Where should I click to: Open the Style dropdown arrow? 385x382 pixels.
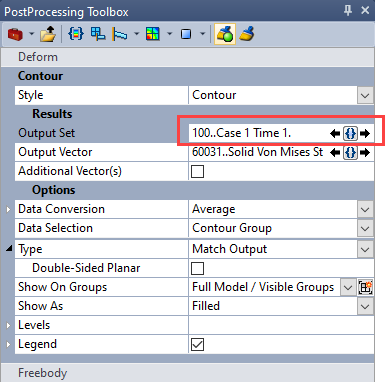click(x=365, y=96)
